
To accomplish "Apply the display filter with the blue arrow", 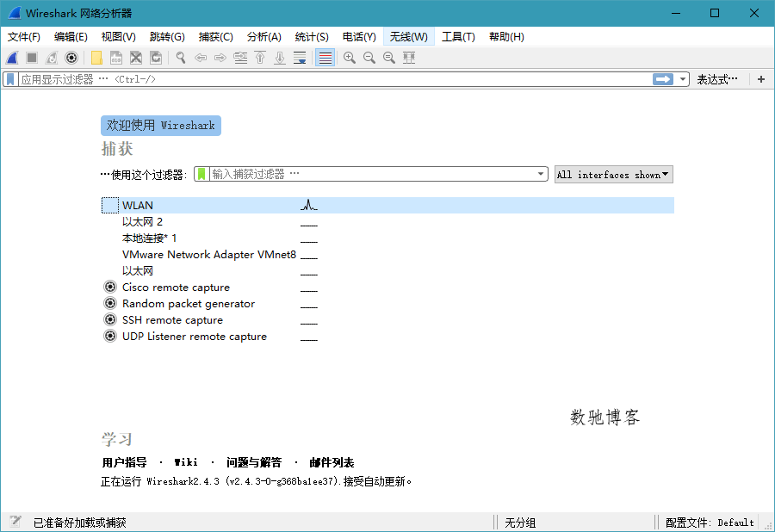I will click(663, 79).
